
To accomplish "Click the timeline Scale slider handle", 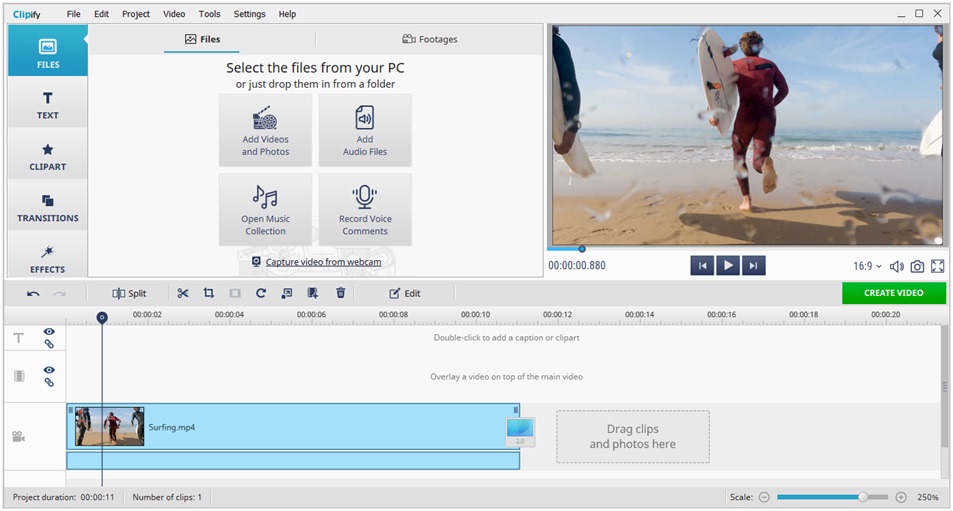I will (x=862, y=497).
